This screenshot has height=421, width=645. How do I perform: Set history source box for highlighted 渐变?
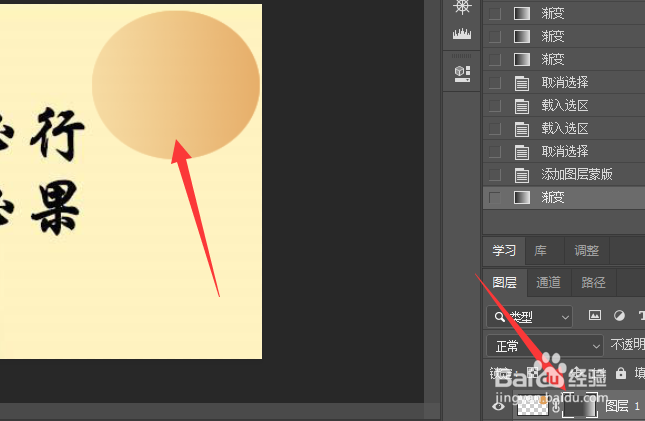pos(494,198)
